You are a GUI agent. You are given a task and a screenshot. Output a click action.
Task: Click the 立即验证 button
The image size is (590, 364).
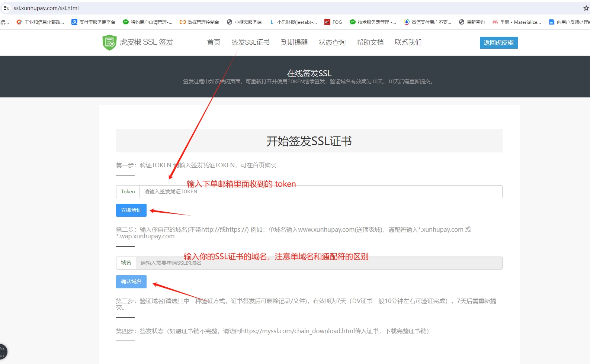[131, 210]
